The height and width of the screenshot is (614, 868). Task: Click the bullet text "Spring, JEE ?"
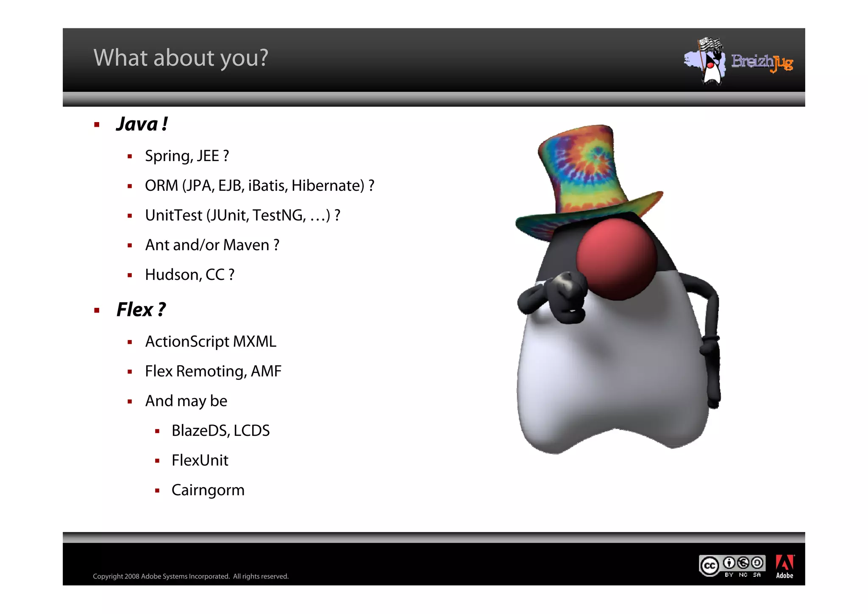tap(187, 156)
